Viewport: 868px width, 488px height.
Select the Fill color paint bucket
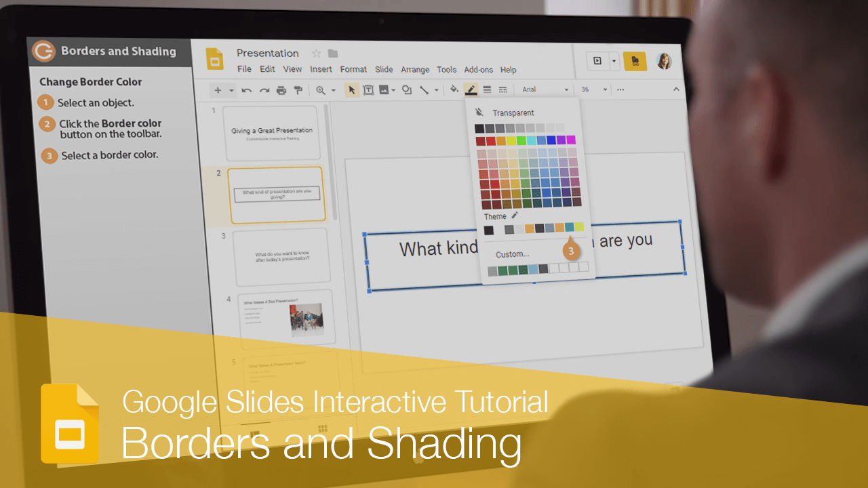pos(454,89)
